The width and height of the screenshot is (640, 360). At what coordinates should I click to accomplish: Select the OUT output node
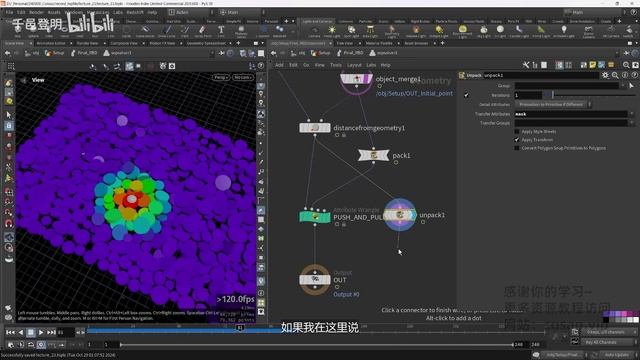[x=315, y=280]
